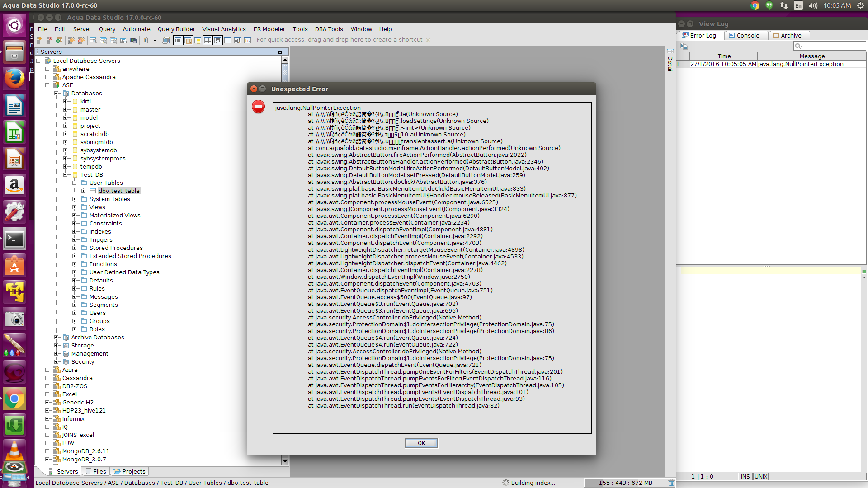The width and height of the screenshot is (868, 488).
Task: Open the DBA Tools menu
Action: point(329,29)
